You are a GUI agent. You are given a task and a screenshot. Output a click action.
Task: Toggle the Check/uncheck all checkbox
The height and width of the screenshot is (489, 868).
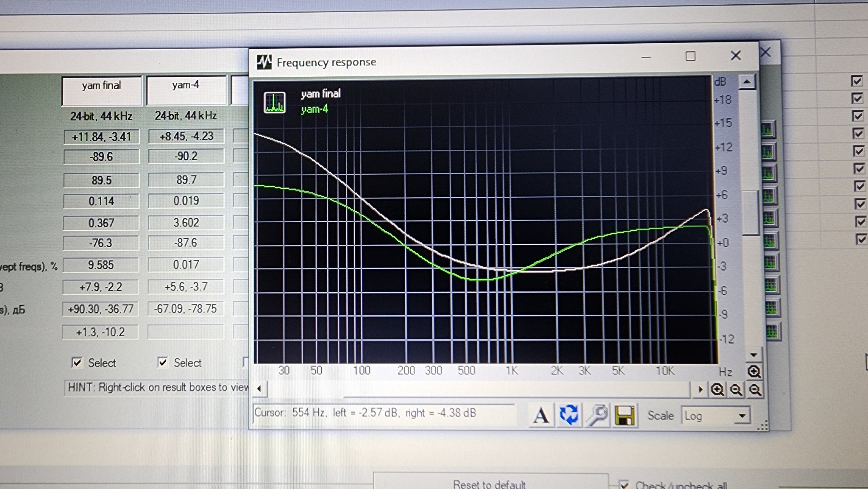click(624, 485)
